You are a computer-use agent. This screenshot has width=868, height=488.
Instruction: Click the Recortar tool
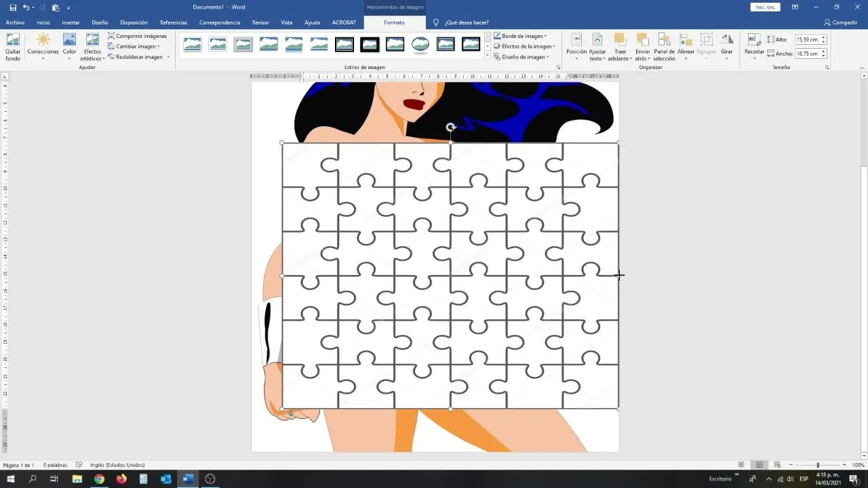pyautogui.click(x=753, y=45)
